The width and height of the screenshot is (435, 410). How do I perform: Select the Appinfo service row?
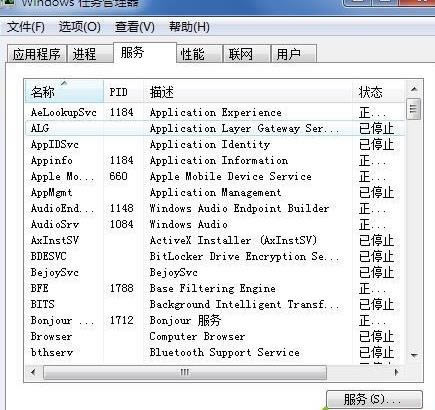tap(215, 160)
